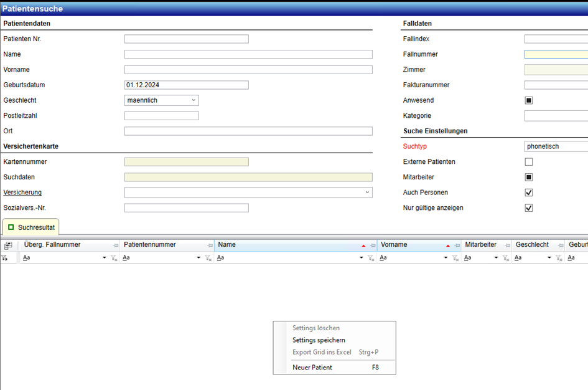The width and height of the screenshot is (588, 390).
Task: Clear the Vorname column filter
Action: (x=455, y=258)
